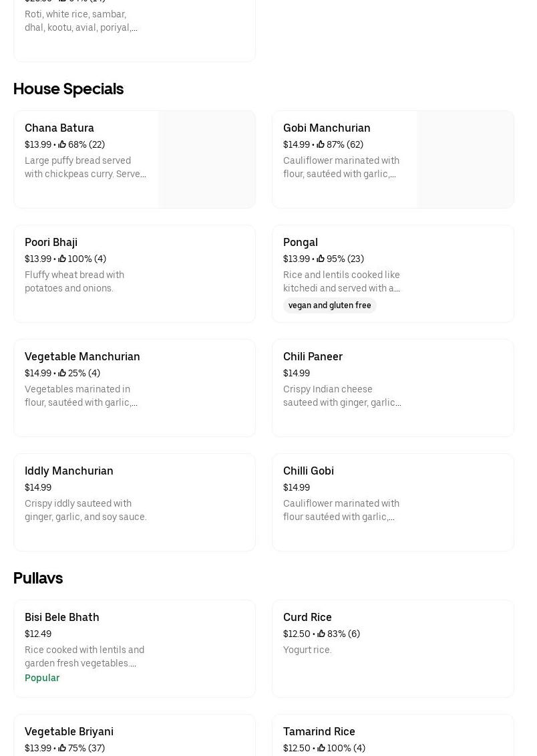
Task: Click thumbs-up icon on Tamarind Rice
Action: point(321,748)
